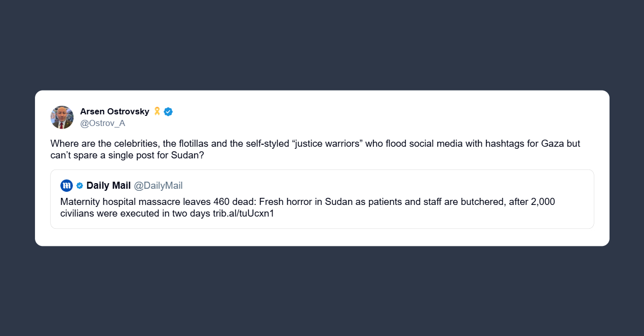Click "Sudan?" at the end of the tweet

coord(187,156)
